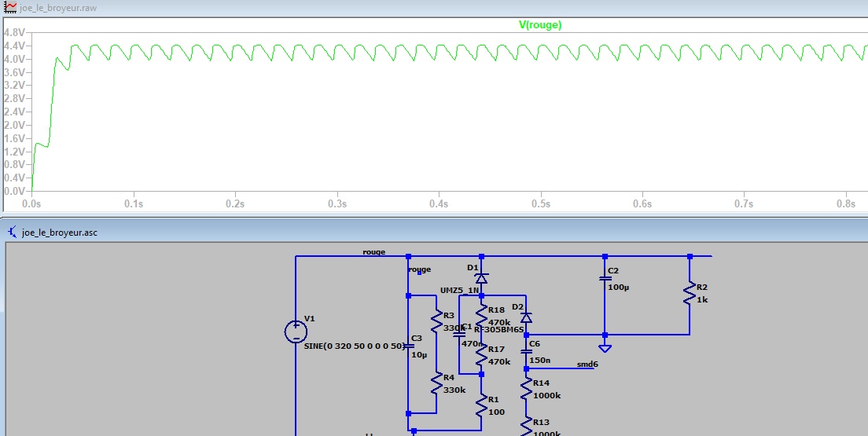Click the SINE(0 320 50 0 0 0 50) source value
The height and width of the screenshot is (436, 868).
[x=355, y=346]
